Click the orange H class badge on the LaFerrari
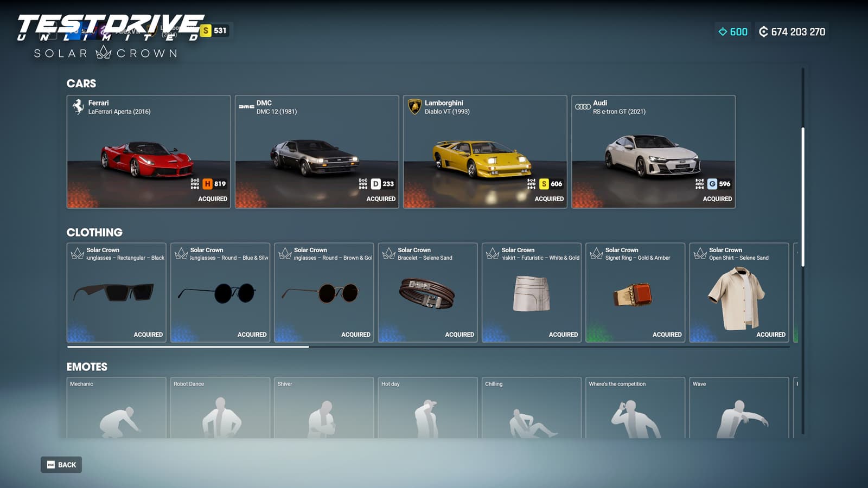Screen dimensions: 868x488 pos(207,184)
